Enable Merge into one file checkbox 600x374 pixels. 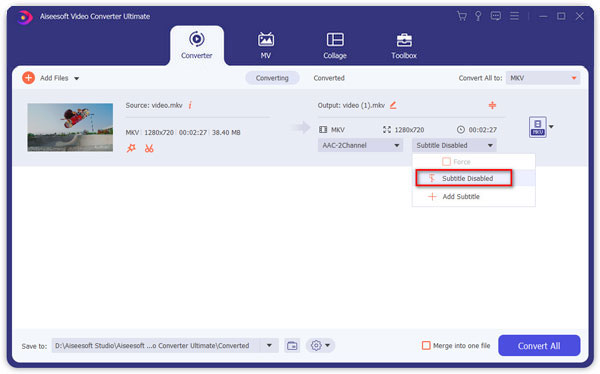tap(426, 346)
